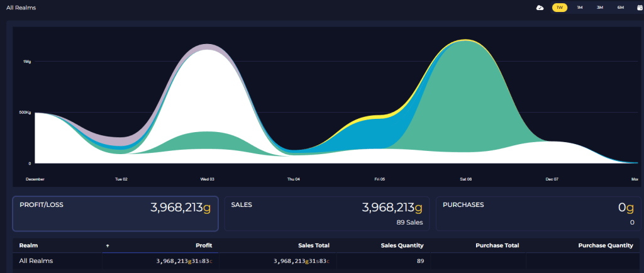Switch to the Sales summary card

[x=327, y=213]
